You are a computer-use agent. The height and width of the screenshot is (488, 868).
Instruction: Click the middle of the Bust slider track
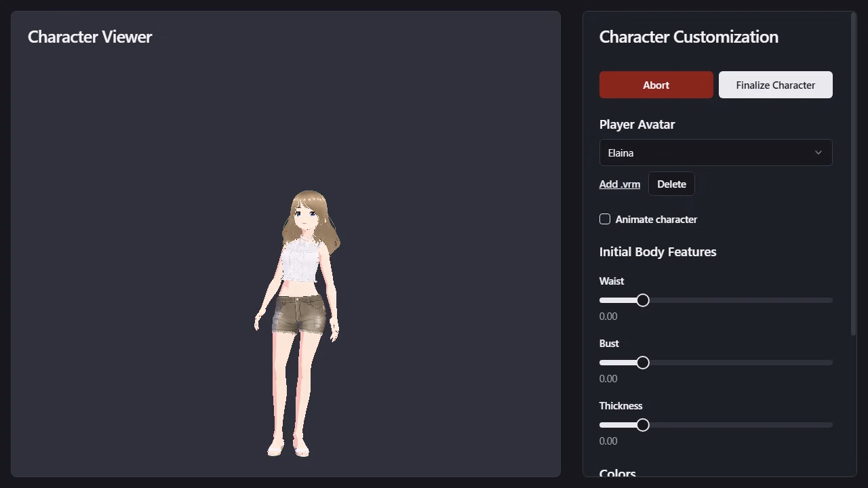716,363
